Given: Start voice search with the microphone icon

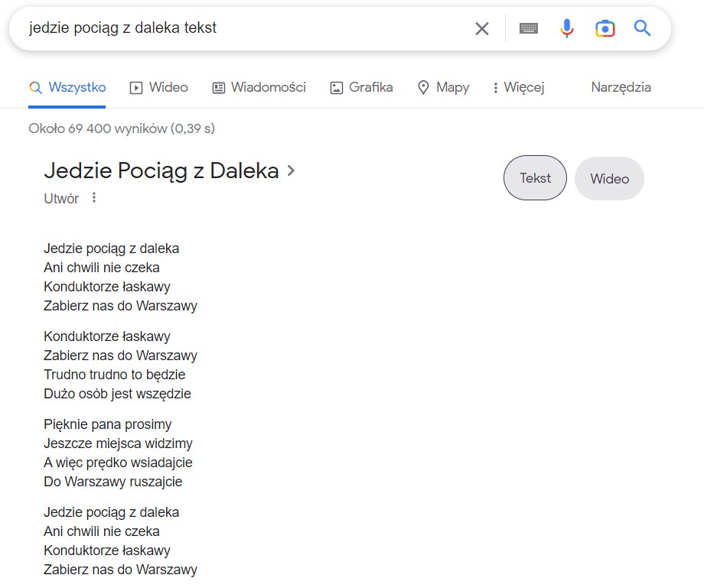Looking at the screenshot, I should (x=566, y=28).
